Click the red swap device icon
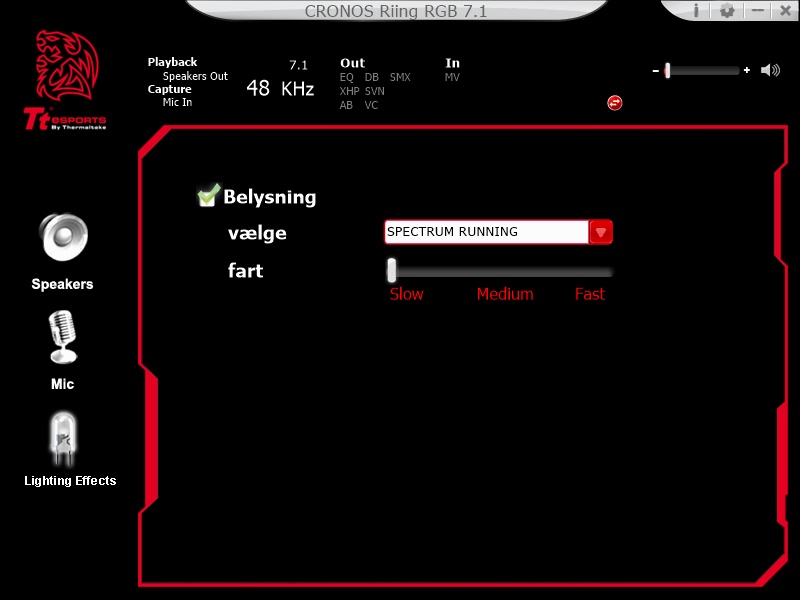Viewport: 800px width, 600px height. click(615, 103)
